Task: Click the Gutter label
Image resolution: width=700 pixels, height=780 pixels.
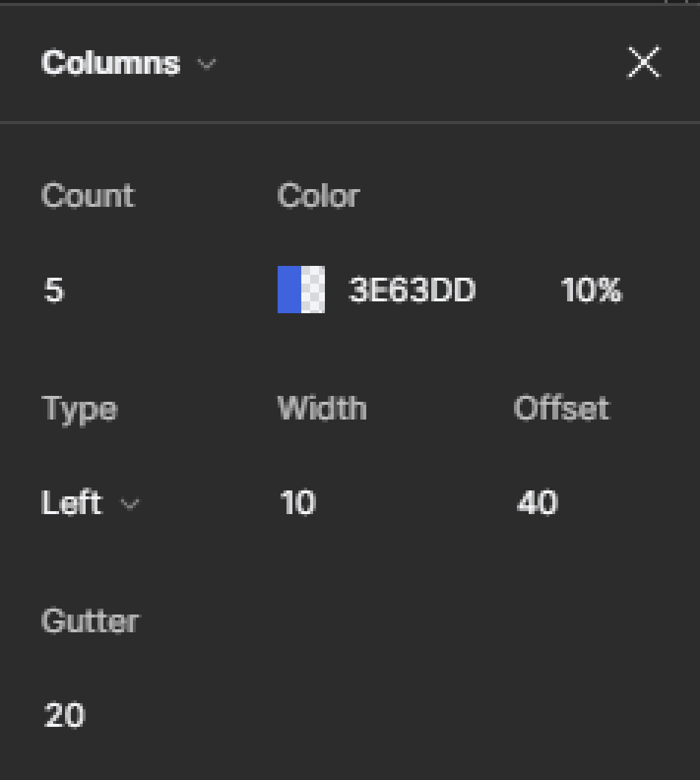Action: click(x=90, y=620)
